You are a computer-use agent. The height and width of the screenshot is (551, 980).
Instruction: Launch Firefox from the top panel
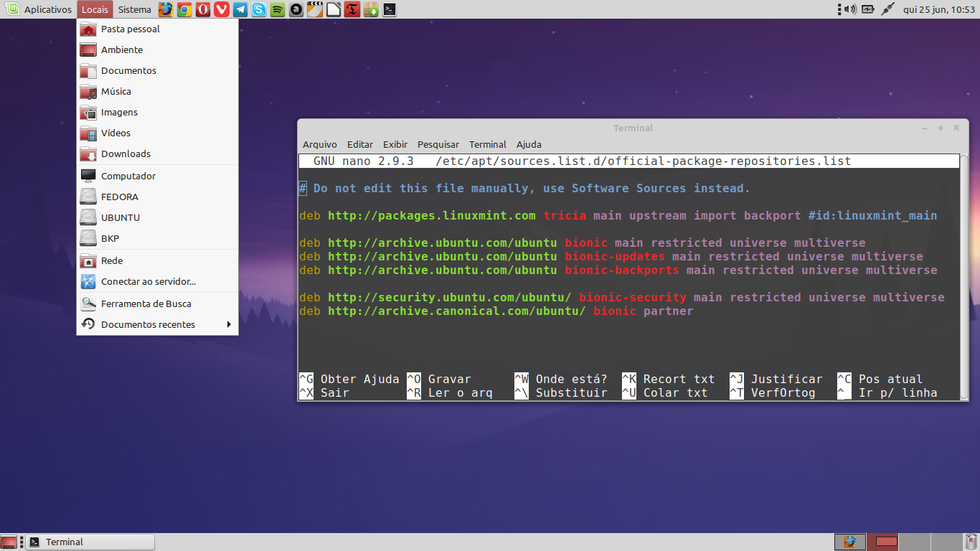[166, 9]
